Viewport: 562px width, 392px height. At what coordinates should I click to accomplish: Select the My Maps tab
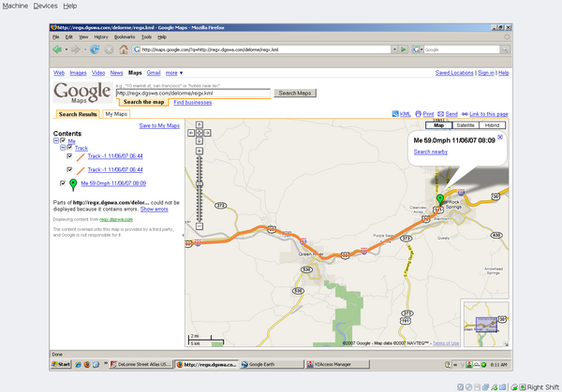coord(116,114)
